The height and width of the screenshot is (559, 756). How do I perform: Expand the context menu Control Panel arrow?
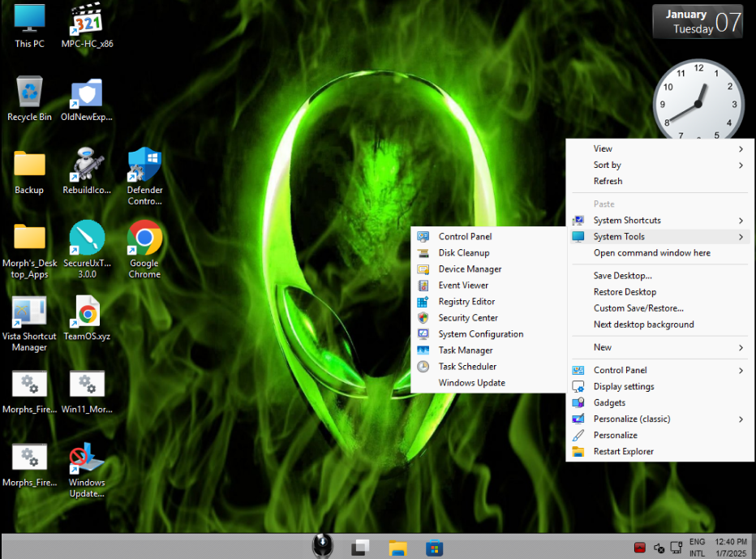click(x=741, y=371)
